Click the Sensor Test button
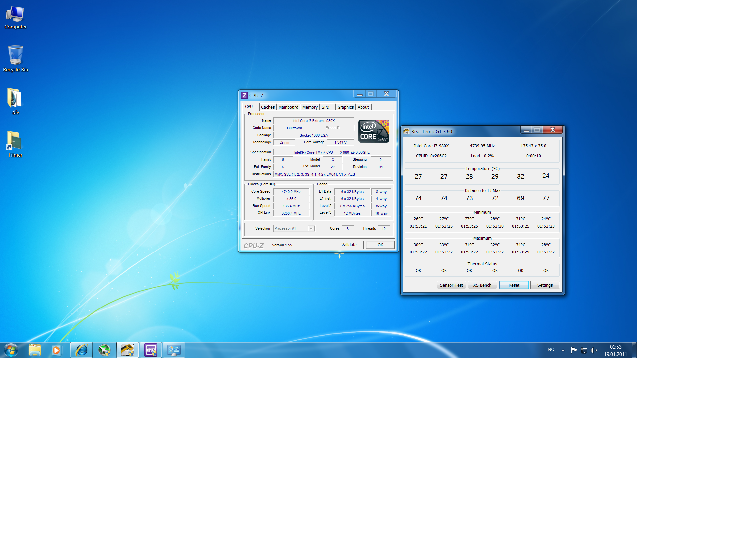The image size is (747, 560). (x=451, y=285)
